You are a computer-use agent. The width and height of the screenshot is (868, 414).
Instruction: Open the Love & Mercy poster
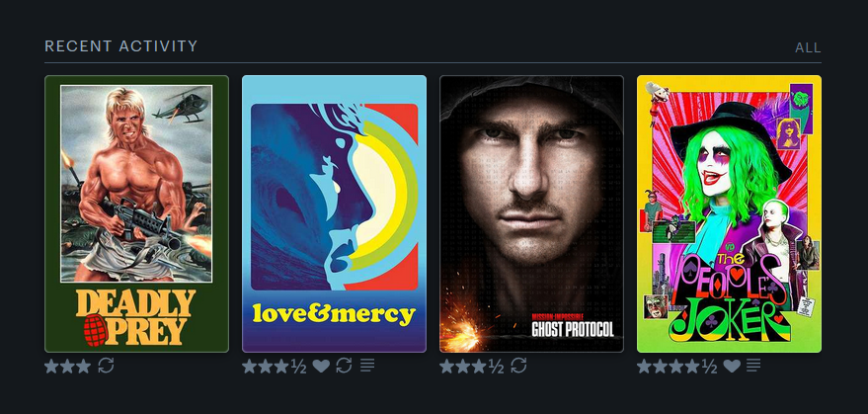pyautogui.click(x=335, y=214)
